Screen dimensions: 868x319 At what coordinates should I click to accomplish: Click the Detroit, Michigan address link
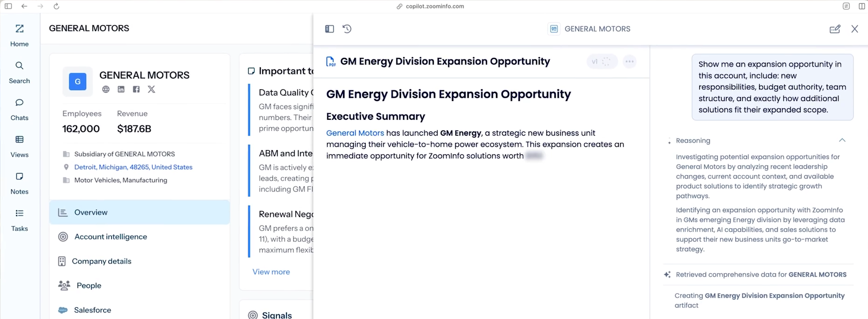coord(133,167)
